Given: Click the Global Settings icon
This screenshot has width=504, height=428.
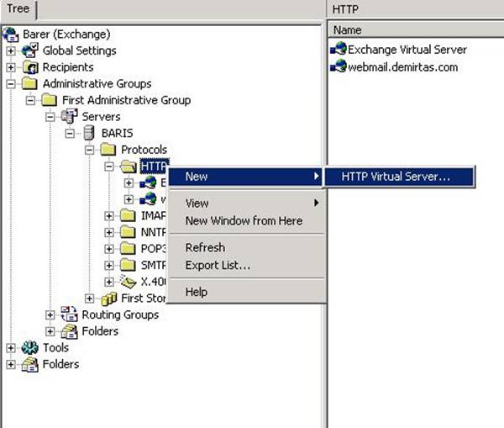Looking at the screenshot, I should 30,50.
